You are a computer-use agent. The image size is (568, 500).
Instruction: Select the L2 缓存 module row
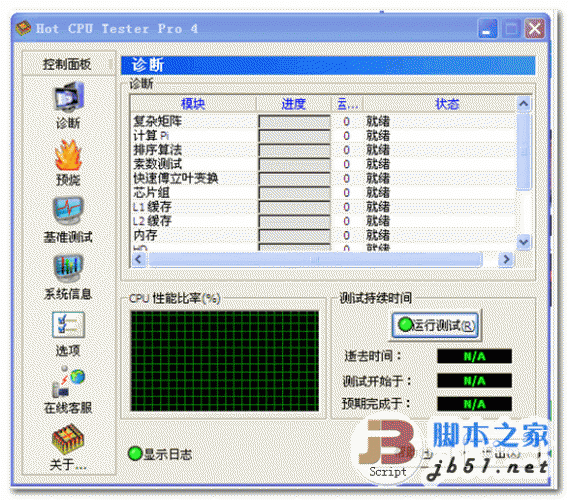pos(323,221)
